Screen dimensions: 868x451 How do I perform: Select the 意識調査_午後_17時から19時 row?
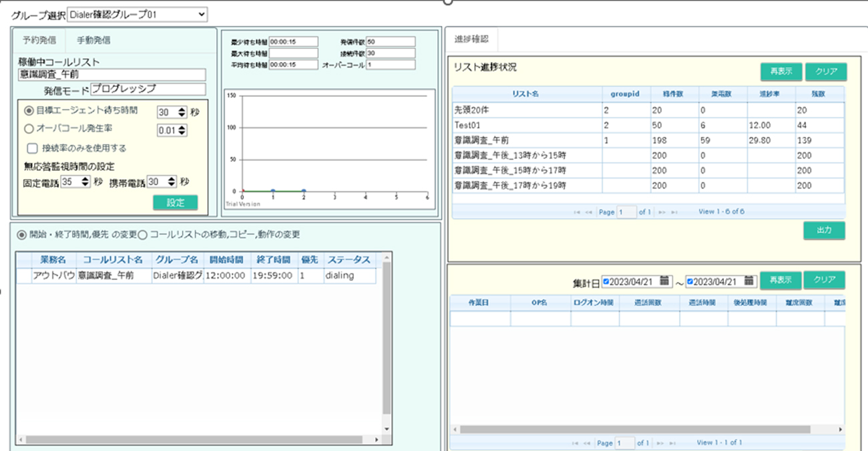pyautogui.click(x=648, y=186)
